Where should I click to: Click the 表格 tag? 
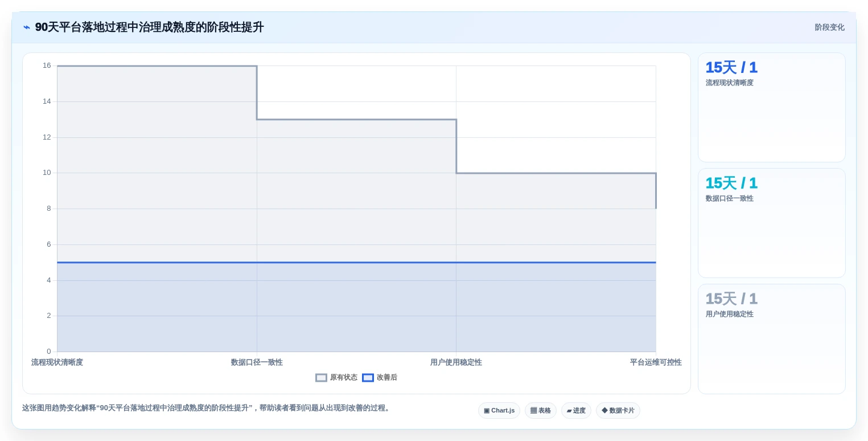[541, 410]
